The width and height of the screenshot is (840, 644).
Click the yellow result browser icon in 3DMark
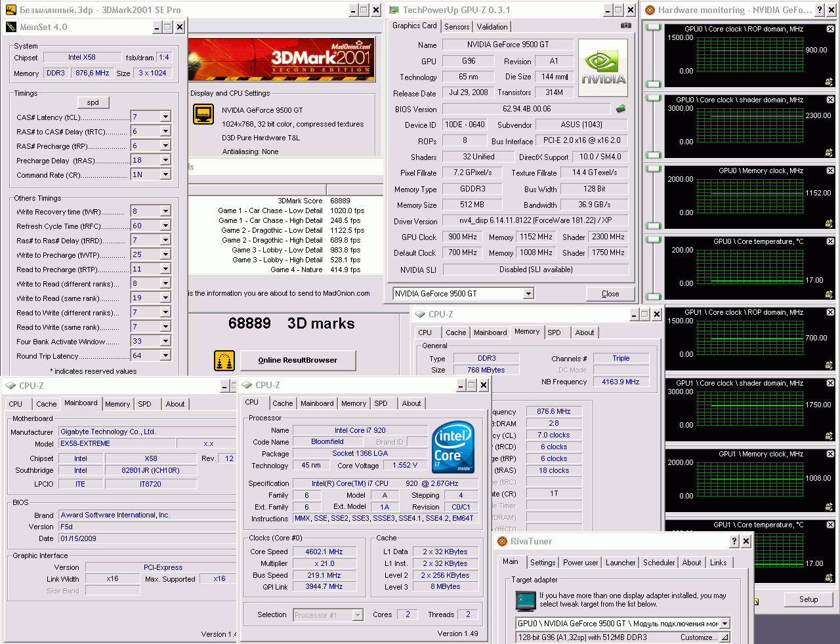[x=224, y=361]
